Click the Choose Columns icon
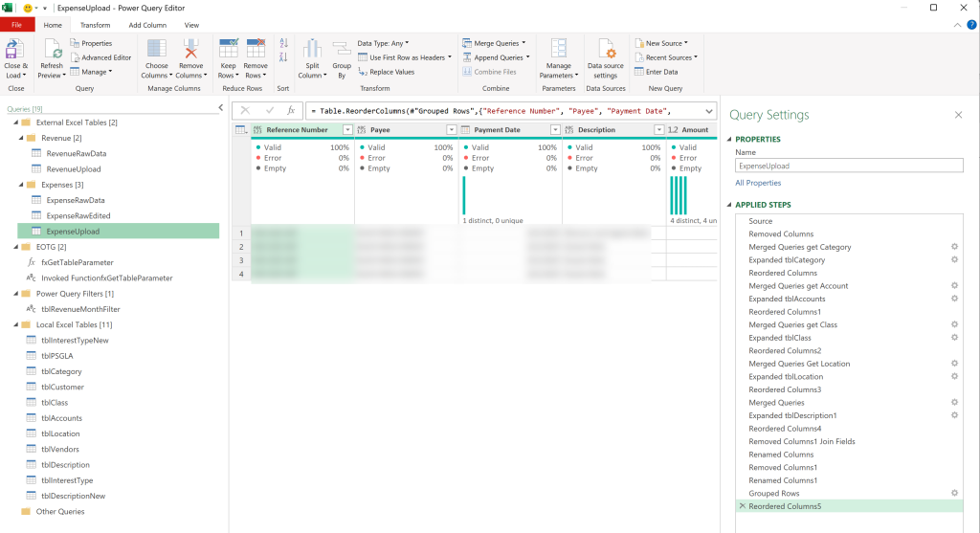This screenshot has height=533, width=980. pyautogui.click(x=156, y=50)
